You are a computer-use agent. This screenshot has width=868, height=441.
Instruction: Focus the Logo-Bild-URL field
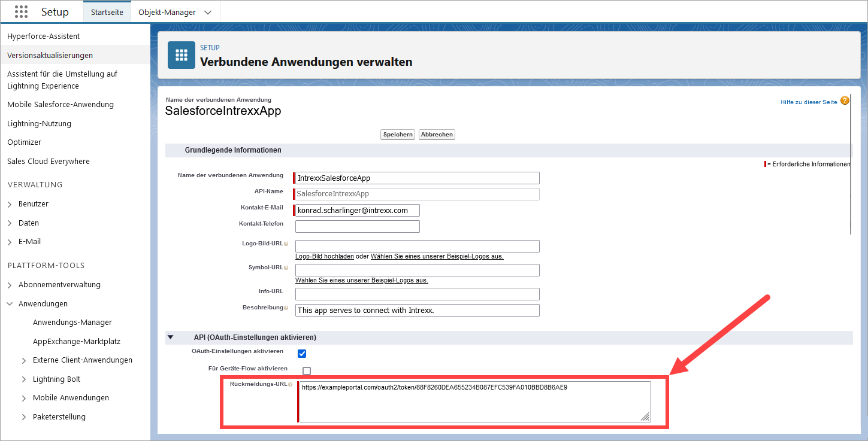pos(418,246)
